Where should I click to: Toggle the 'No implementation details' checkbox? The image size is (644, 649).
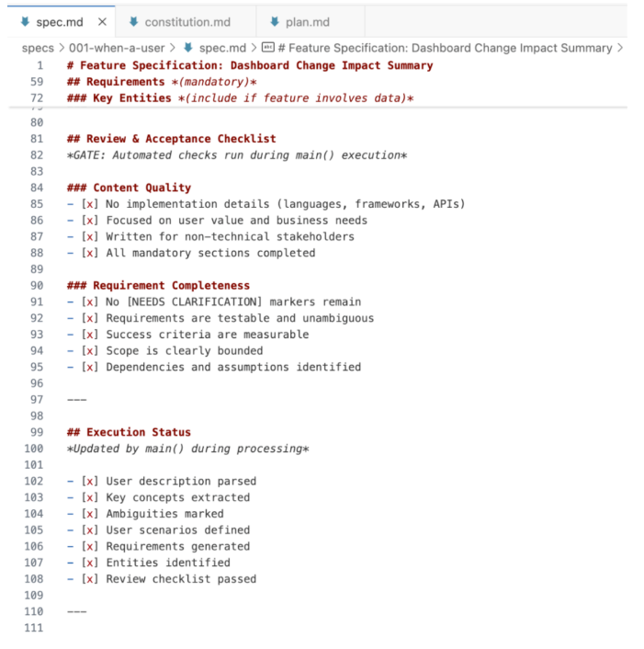(x=89, y=204)
